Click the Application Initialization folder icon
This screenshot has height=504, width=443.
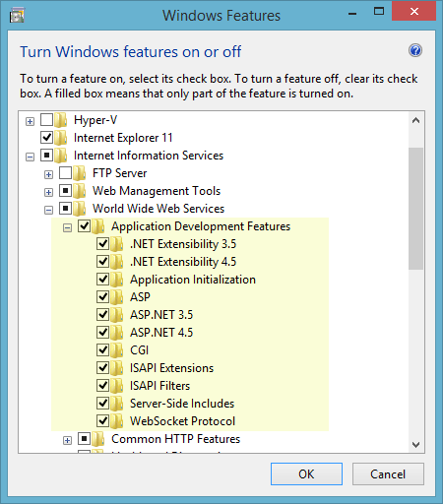pyautogui.click(x=117, y=280)
